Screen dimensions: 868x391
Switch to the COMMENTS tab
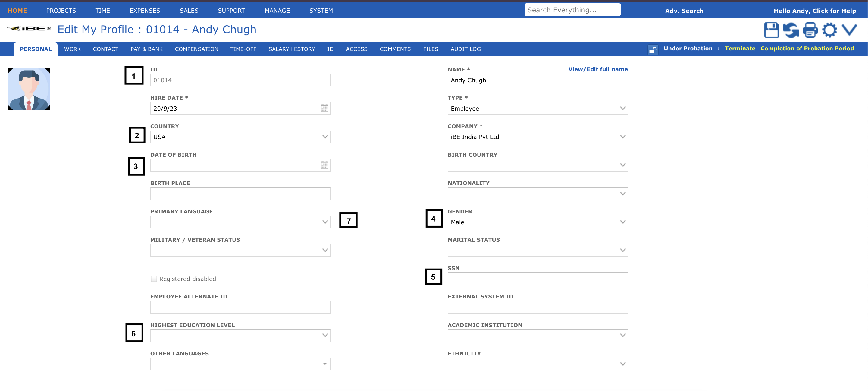pyautogui.click(x=395, y=49)
